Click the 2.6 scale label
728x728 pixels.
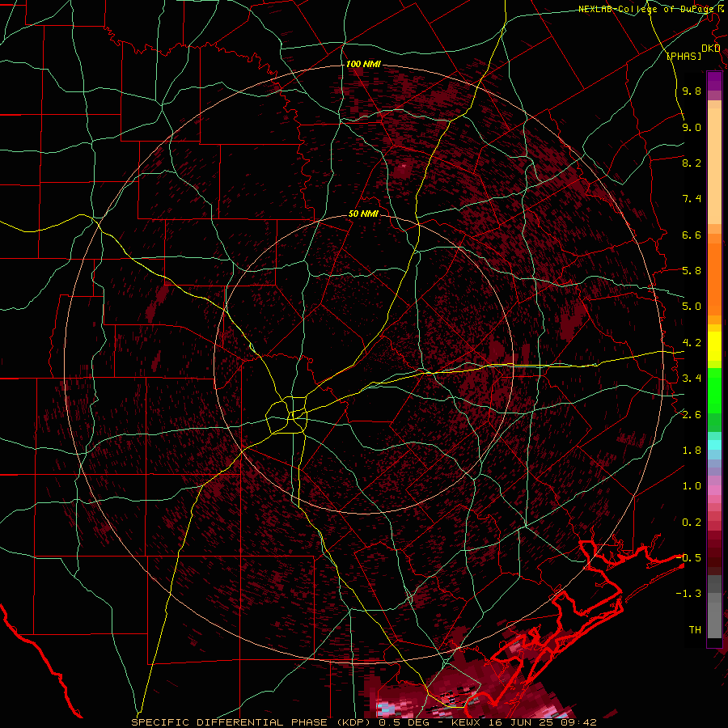[x=692, y=415]
